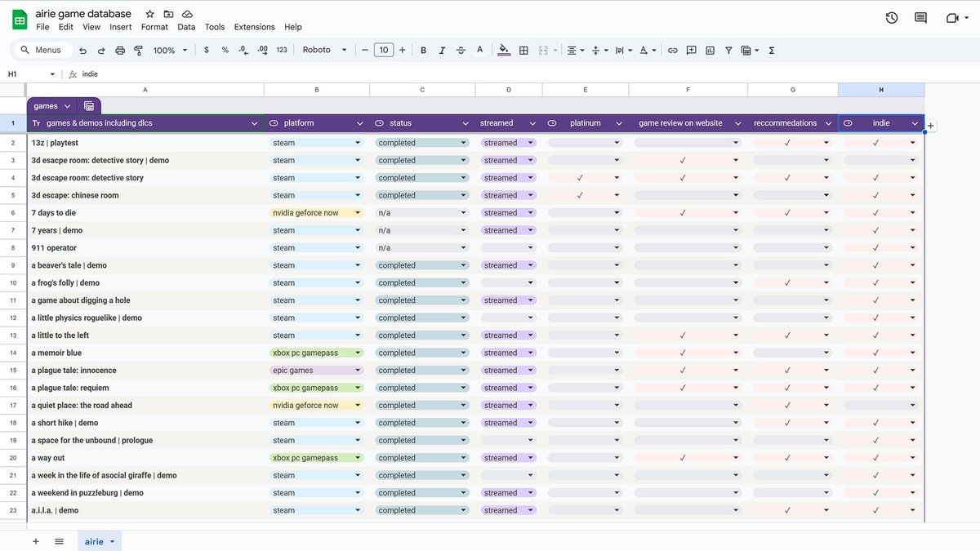
Task: Open status chip for 911 operator
Action: pos(422,248)
